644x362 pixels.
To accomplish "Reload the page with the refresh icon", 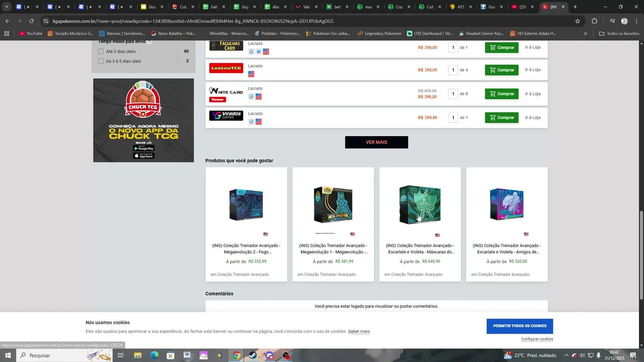I will coord(31,21).
